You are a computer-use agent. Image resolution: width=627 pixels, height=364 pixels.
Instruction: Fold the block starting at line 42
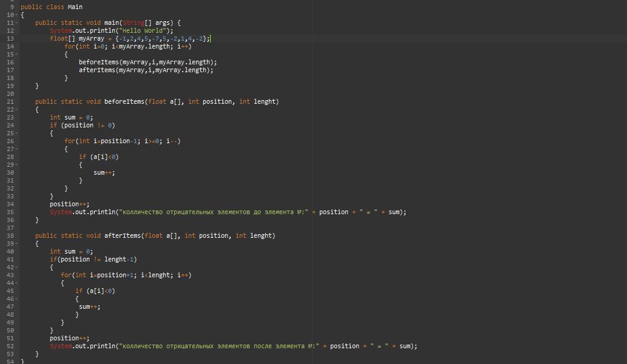point(16,268)
